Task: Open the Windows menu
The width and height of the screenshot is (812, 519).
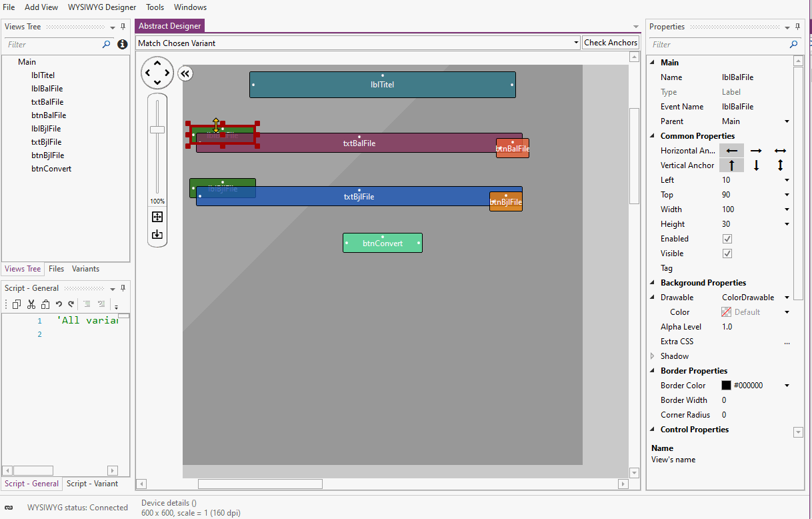Action: [x=190, y=7]
